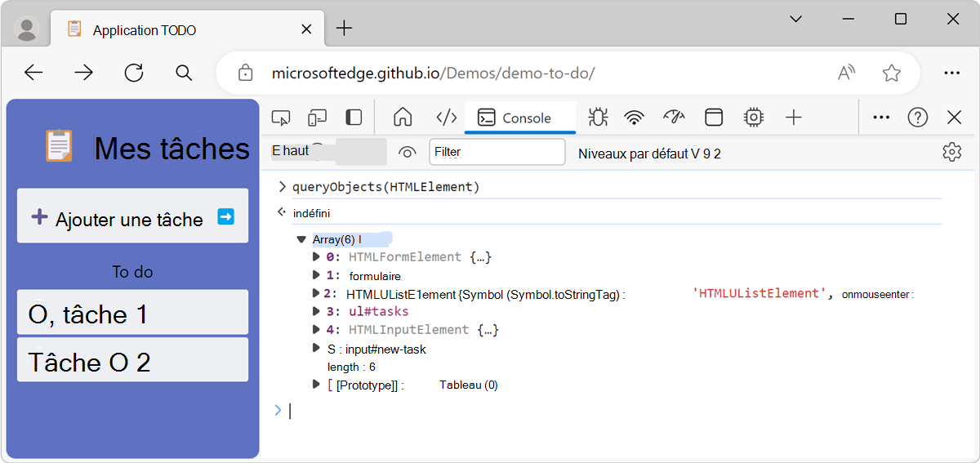This screenshot has height=463, width=980.
Task: Open DevTools help question mark icon
Action: coord(918,118)
